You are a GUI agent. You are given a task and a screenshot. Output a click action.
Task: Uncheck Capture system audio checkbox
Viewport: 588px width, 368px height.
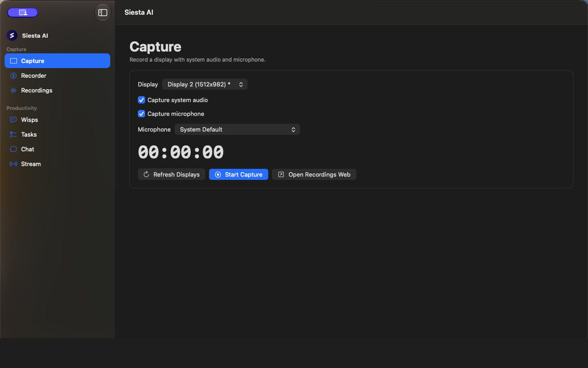(x=141, y=100)
